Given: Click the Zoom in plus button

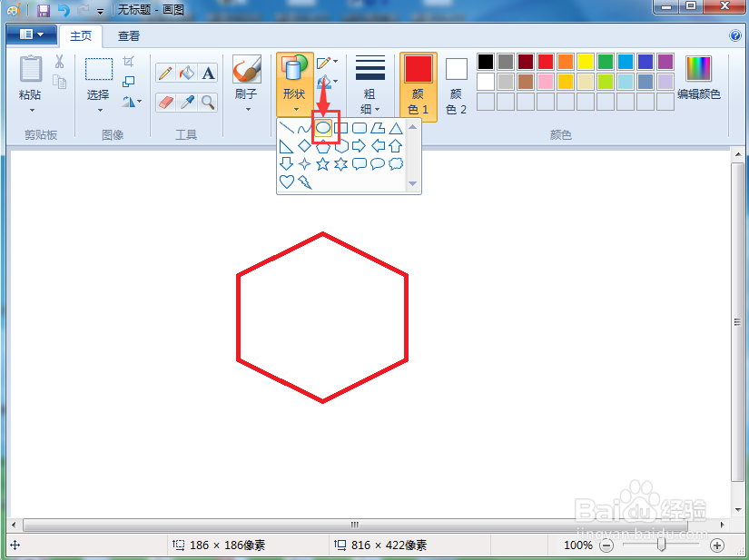Looking at the screenshot, I should pyautogui.click(x=717, y=545).
